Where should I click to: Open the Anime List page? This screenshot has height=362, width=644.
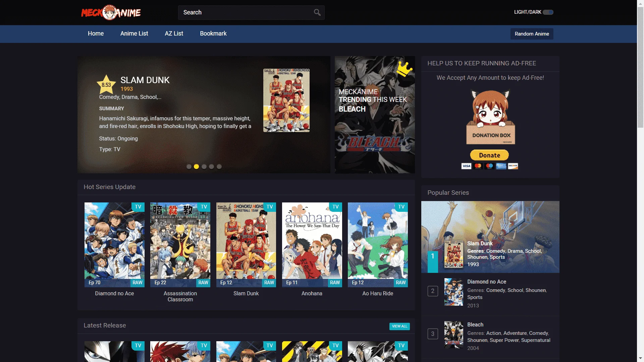pos(134,34)
